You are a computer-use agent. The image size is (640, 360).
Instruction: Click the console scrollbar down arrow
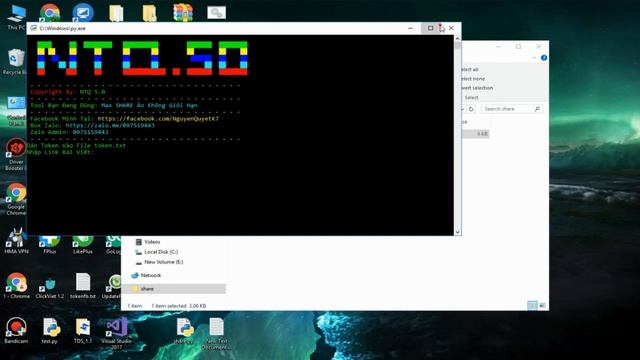pos(458,232)
